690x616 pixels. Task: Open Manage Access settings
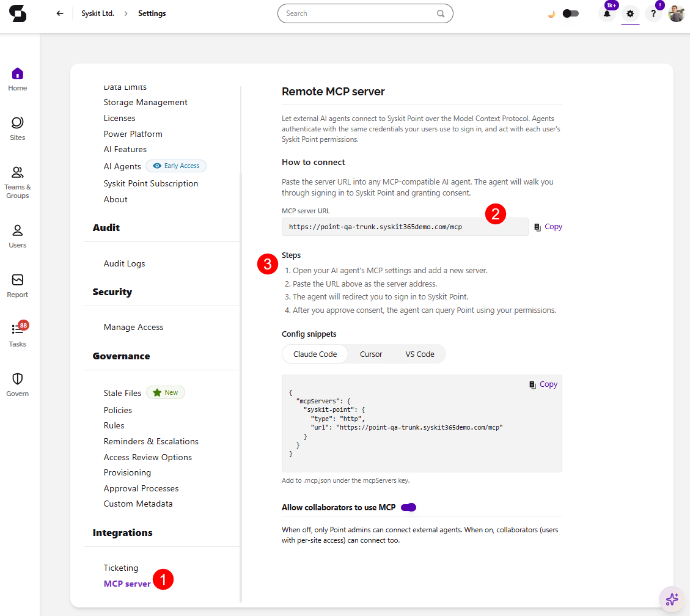(x=133, y=327)
